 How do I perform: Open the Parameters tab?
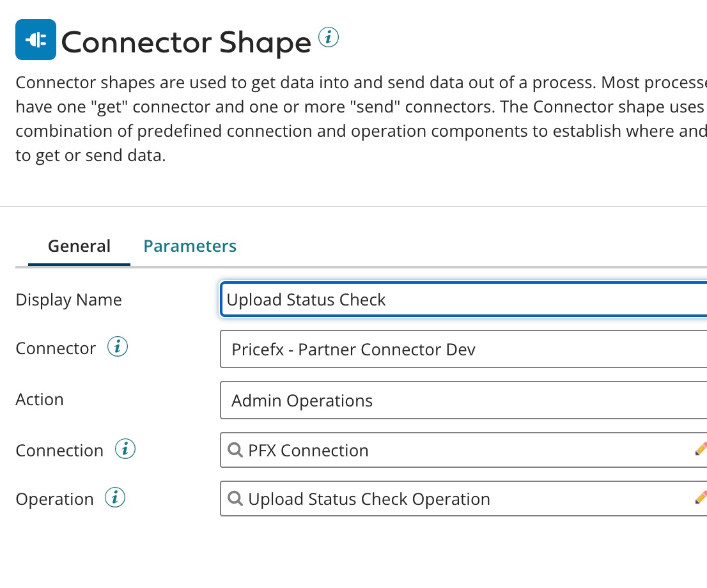pyautogui.click(x=190, y=246)
